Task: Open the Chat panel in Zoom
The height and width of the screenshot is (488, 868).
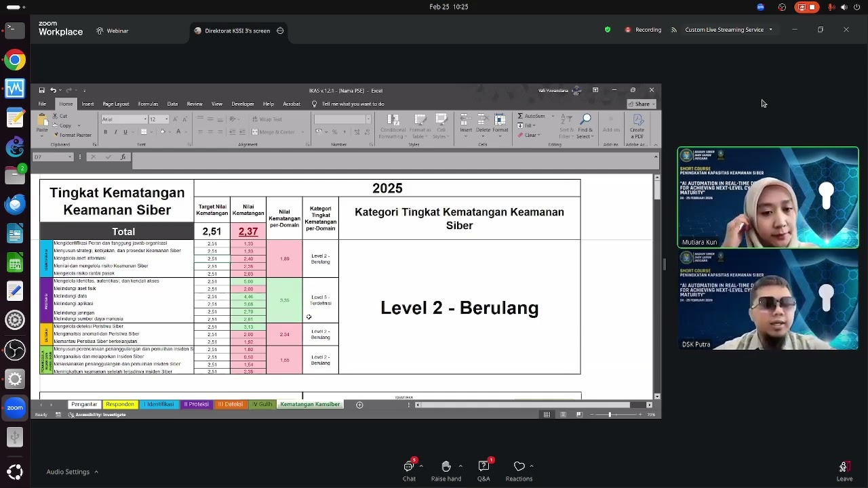Action: (x=409, y=470)
